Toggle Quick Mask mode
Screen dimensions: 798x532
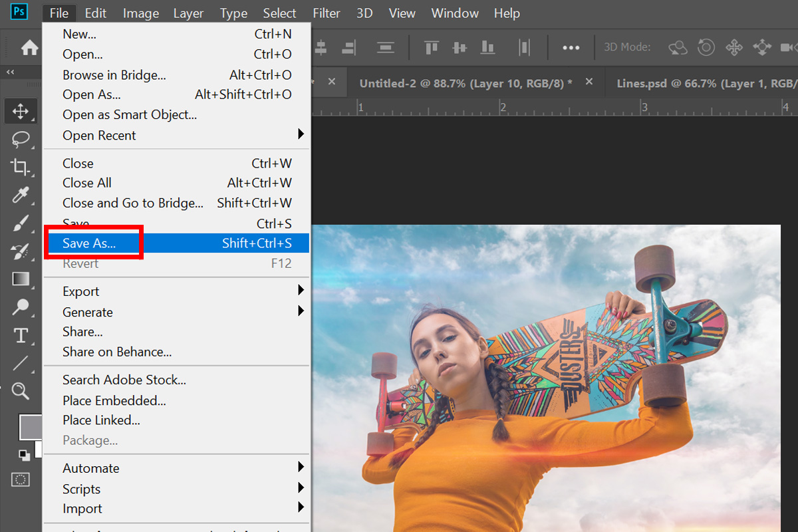(x=21, y=479)
